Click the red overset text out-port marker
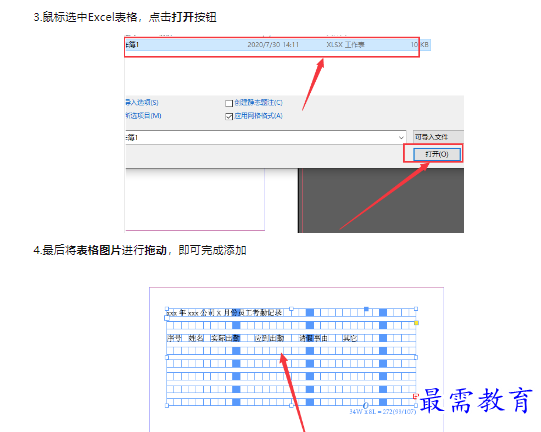541x432 pixels. point(415,396)
